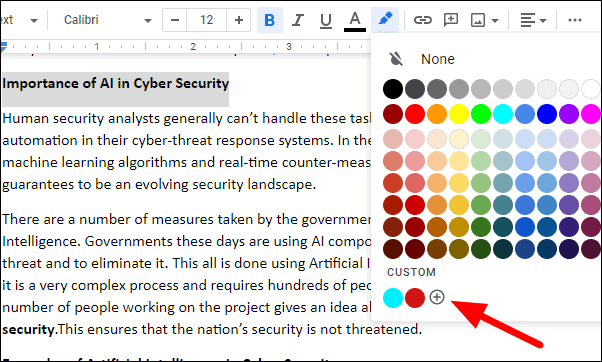Open the text color tool

pyautogui.click(x=355, y=20)
